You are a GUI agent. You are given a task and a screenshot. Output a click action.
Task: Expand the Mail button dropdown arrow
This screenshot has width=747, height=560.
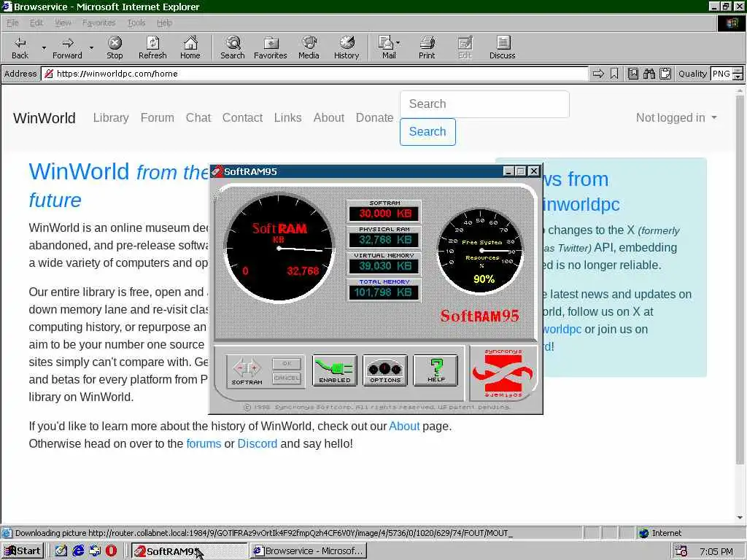tap(398, 43)
